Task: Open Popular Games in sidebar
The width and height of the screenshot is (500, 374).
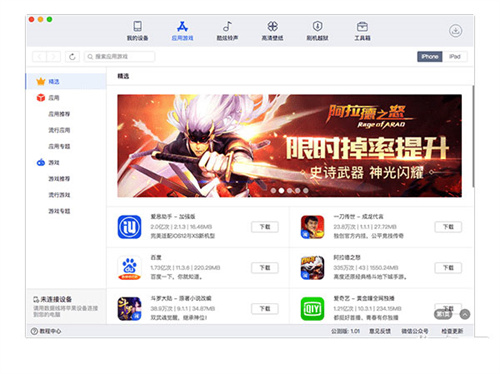Action: click(59, 195)
